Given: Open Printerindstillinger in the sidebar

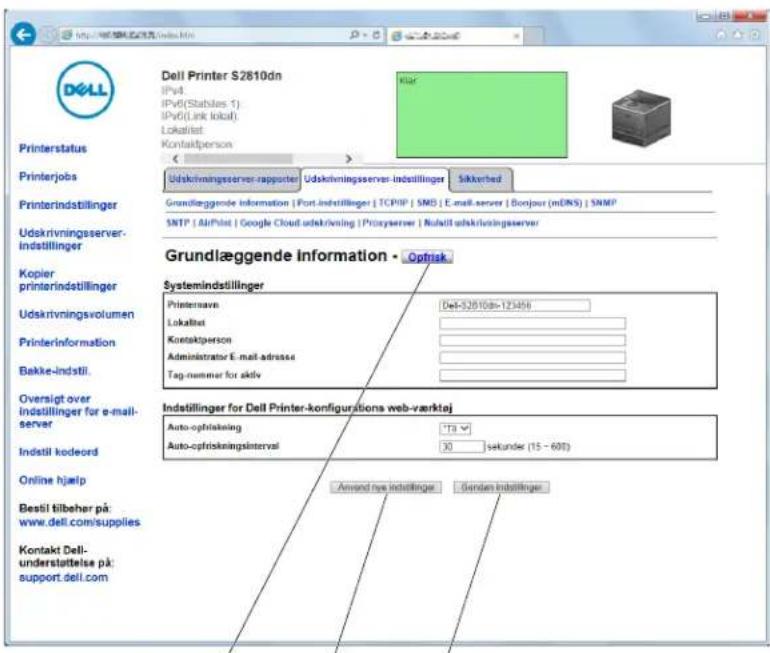Looking at the screenshot, I should tap(68, 205).
